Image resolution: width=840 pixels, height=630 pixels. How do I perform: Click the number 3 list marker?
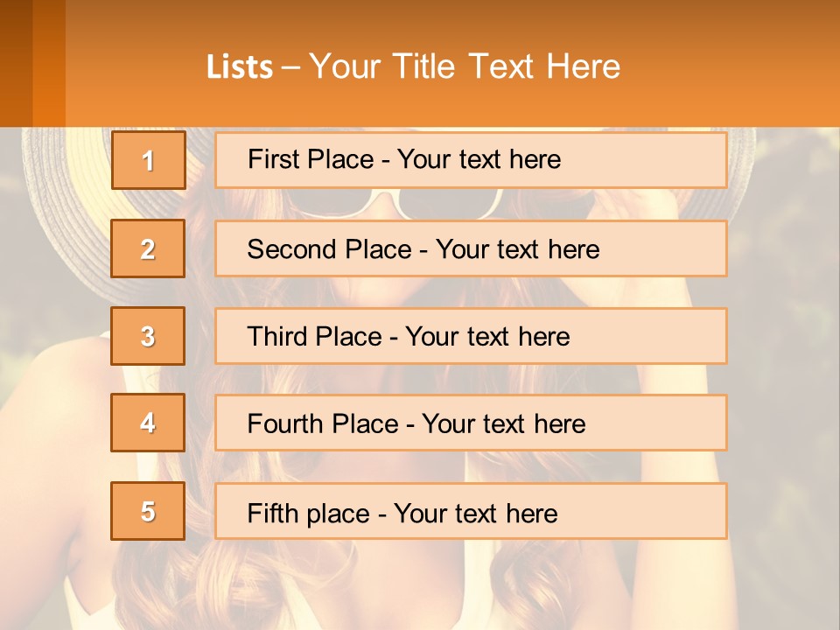point(148,336)
